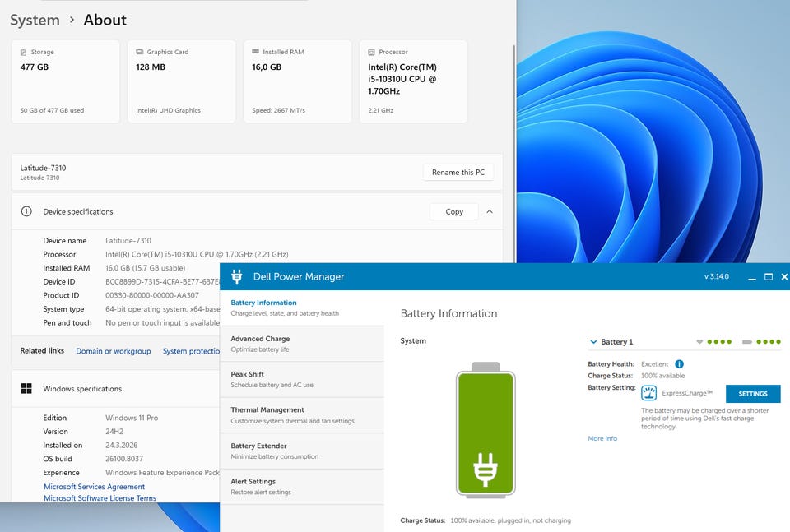The height and width of the screenshot is (532, 790).
Task: Collapse the Device specifications section
Action: (x=489, y=212)
